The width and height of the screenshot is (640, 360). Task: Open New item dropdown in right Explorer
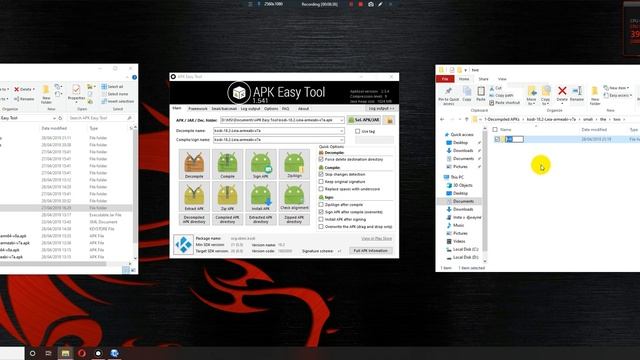coord(616,88)
